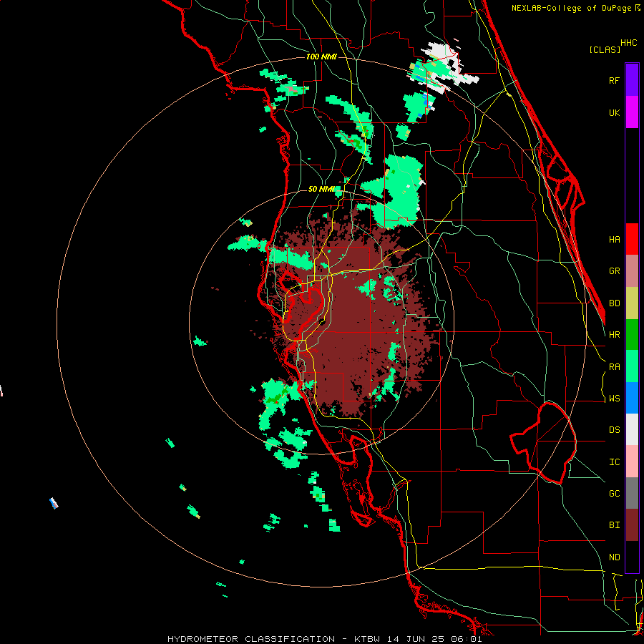Click 'HYDROMETEOR CLASSIFICATION' title text
This screenshot has width=644, height=644.
point(251,639)
